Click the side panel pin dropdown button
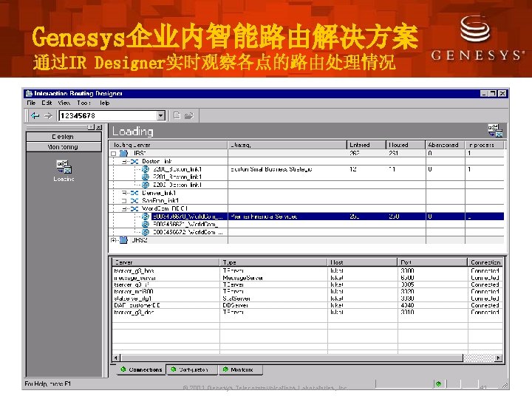 click(91, 127)
